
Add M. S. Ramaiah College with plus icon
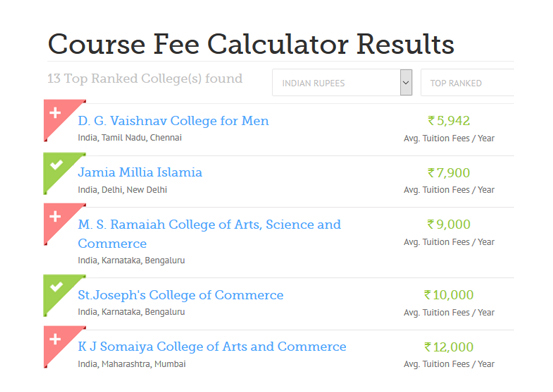pyautogui.click(x=56, y=218)
